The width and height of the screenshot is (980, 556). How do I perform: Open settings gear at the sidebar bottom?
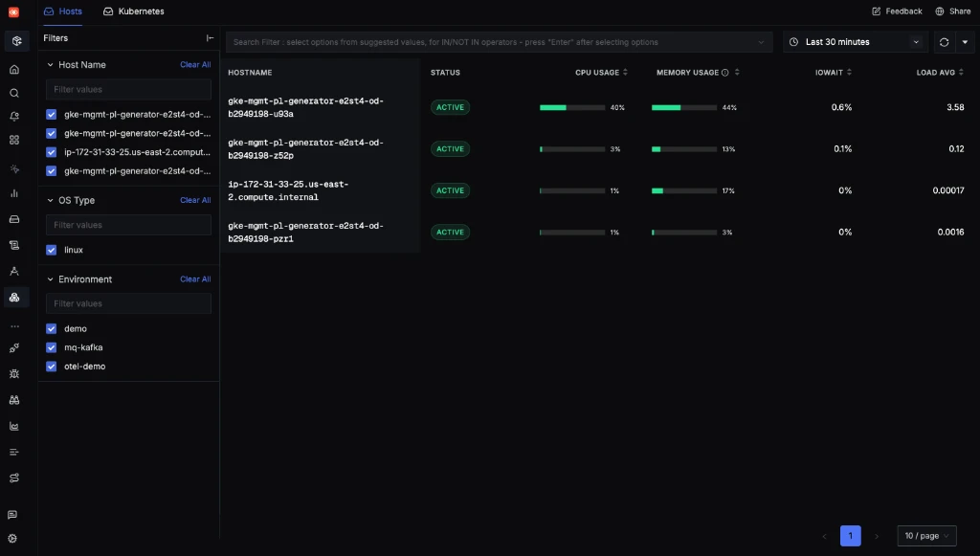pyautogui.click(x=13, y=539)
